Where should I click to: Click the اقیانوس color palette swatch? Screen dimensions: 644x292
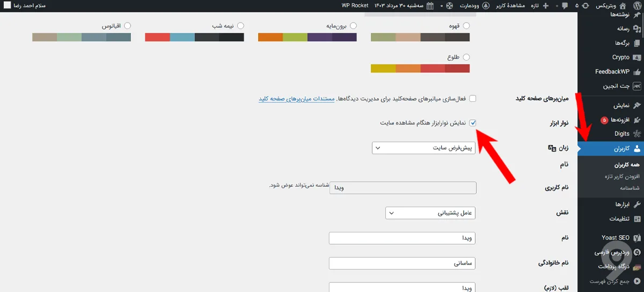pos(82,37)
